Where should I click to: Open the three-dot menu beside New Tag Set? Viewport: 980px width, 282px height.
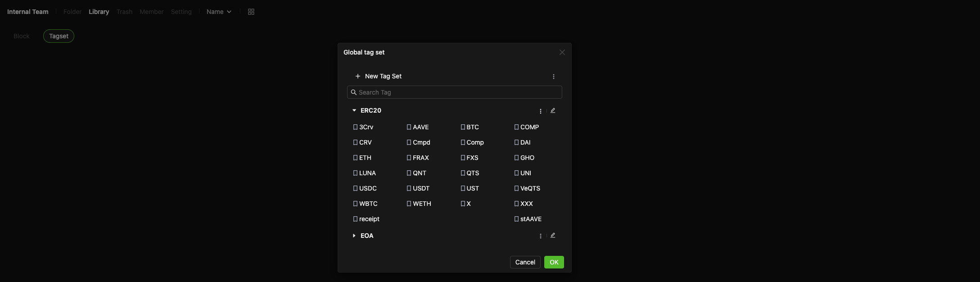click(x=554, y=77)
